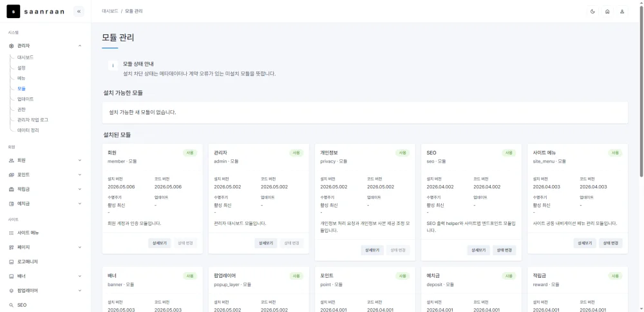Viewport: 644px width, 312px height.
Task: Click the 예치금 wallet icon in sidebar
Action: point(12,204)
